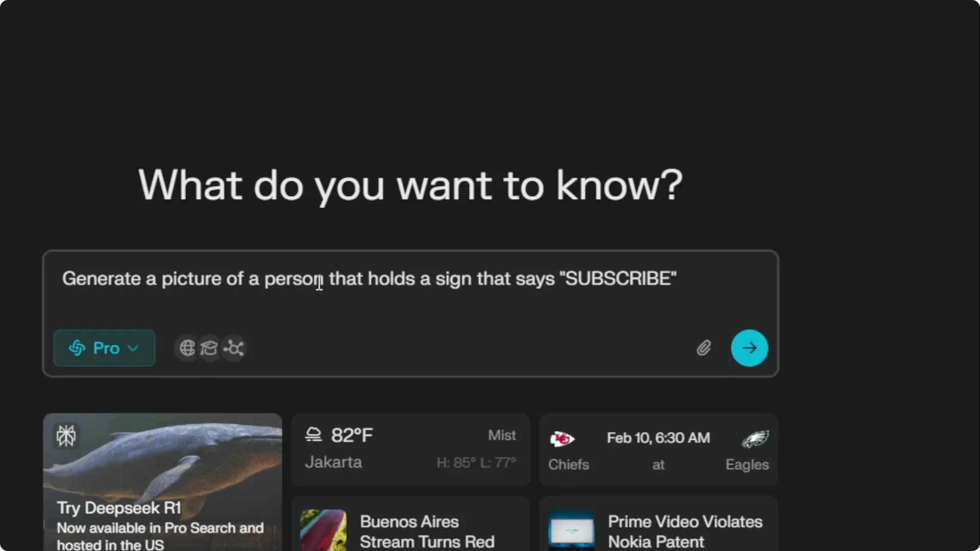Image resolution: width=980 pixels, height=551 pixels.
Task: Open the Prime Video Violates Nokia Patent article
Action: (x=684, y=532)
